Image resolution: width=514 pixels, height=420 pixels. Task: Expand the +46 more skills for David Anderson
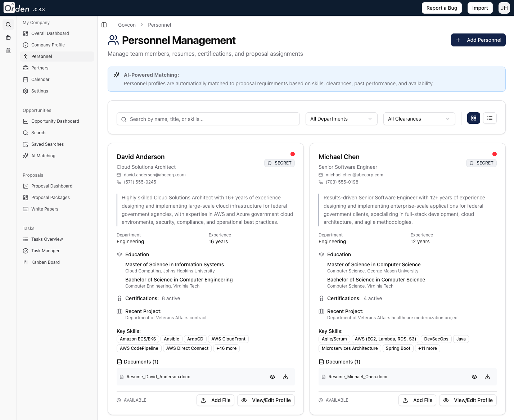pos(226,348)
